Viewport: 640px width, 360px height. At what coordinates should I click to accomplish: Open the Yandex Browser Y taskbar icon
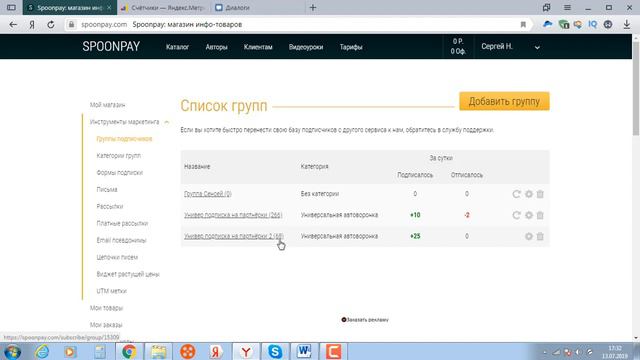pos(246,351)
